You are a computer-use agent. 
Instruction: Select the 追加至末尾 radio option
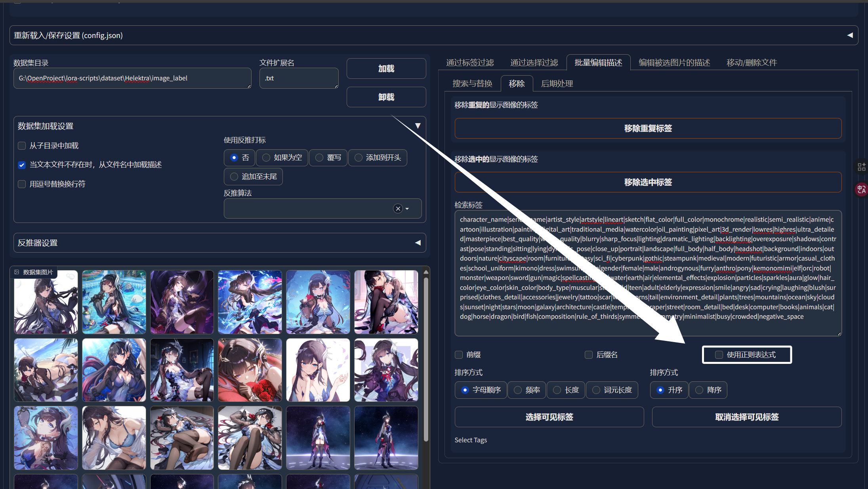point(253,177)
